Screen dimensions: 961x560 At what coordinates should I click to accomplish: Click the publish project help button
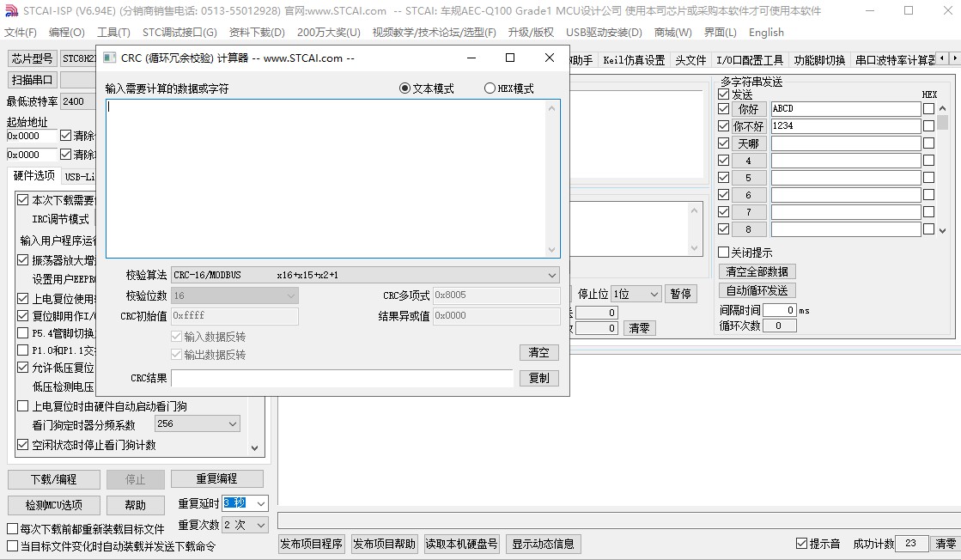coord(384,544)
